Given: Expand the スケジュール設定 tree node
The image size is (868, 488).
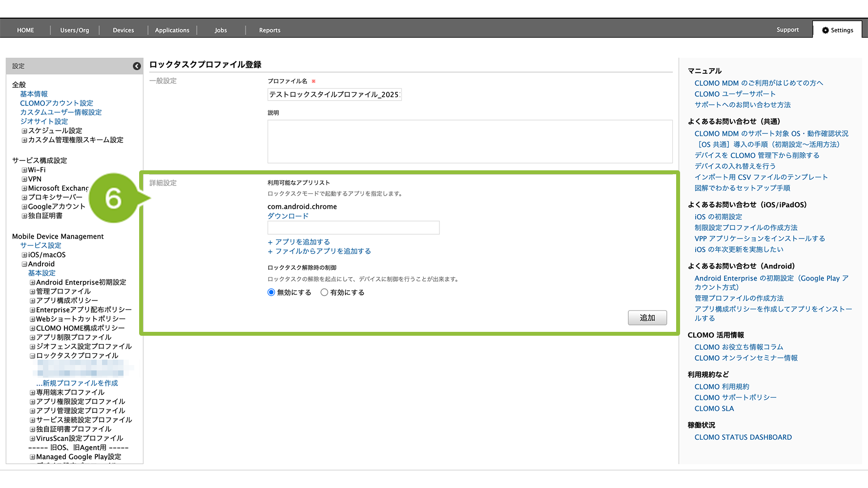Looking at the screenshot, I should [24, 131].
